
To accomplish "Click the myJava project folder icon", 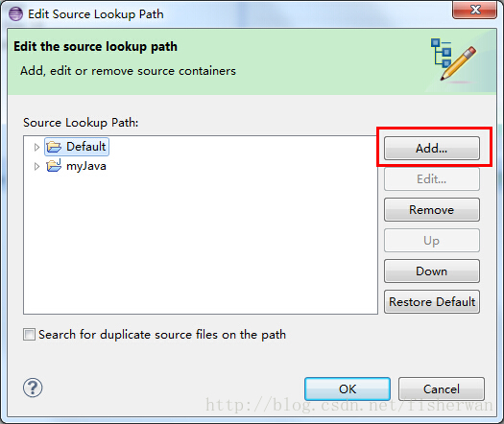I will click(54, 166).
